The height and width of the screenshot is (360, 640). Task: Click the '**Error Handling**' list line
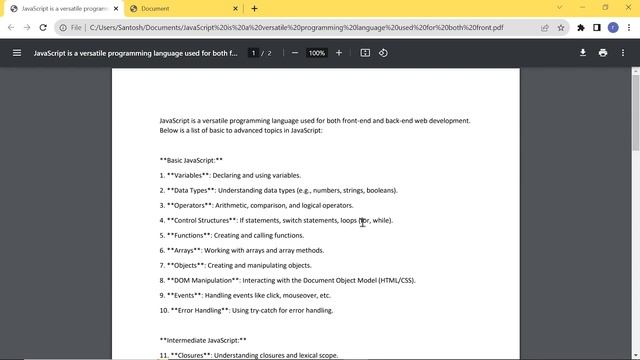tap(246, 311)
